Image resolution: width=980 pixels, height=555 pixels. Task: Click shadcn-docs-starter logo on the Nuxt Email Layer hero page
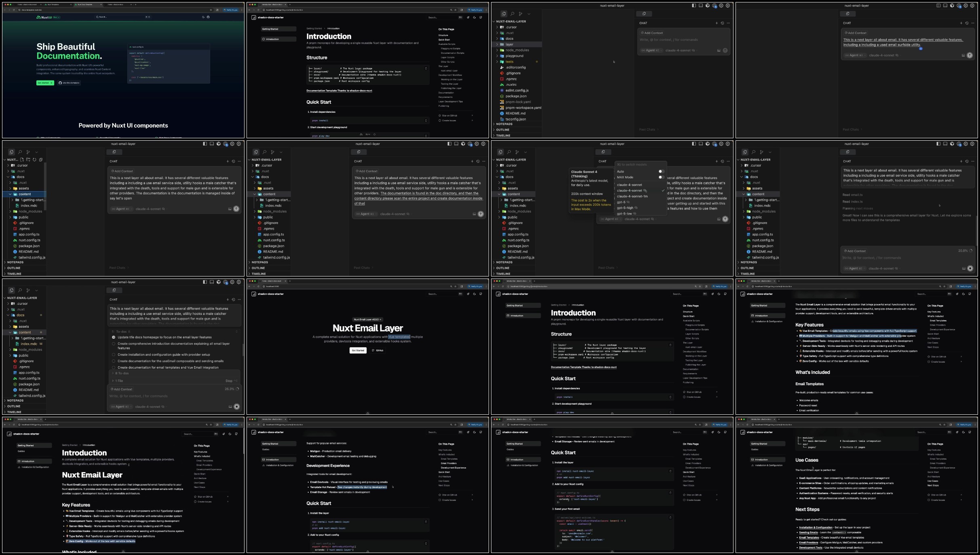pyautogui.click(x=268, y=294)
